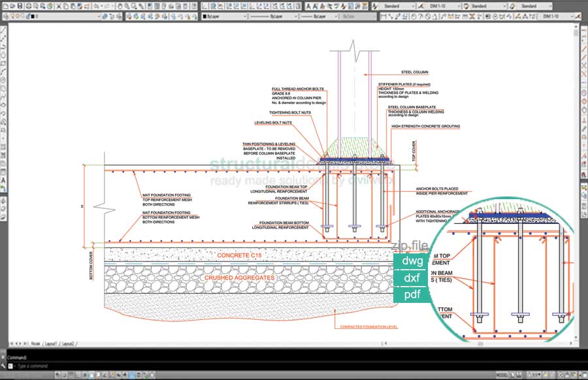
Task: Switch to the Layout1 tab
Action: tap(50, 343)
